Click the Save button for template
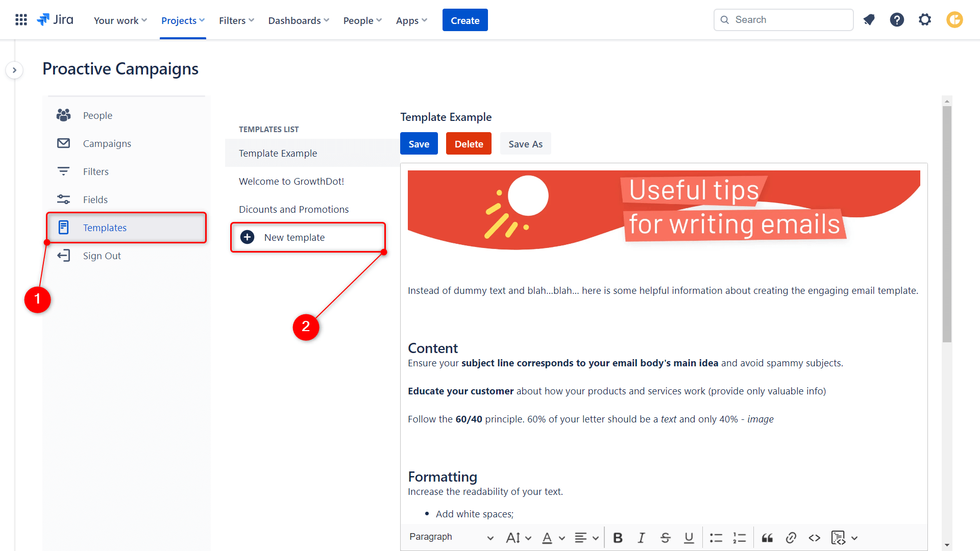Image resolution: width=980 pixels, height=551 pixels. coord(418,143)
